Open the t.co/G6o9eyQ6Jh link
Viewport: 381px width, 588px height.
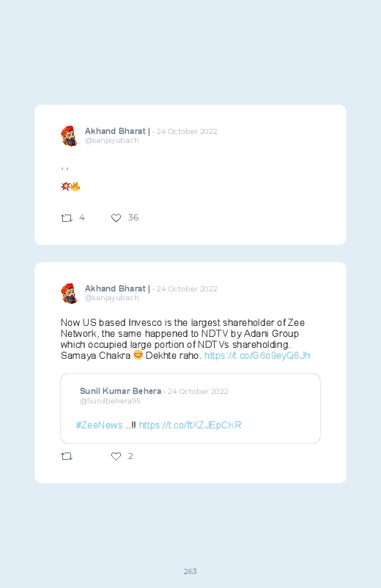(257, 355)
